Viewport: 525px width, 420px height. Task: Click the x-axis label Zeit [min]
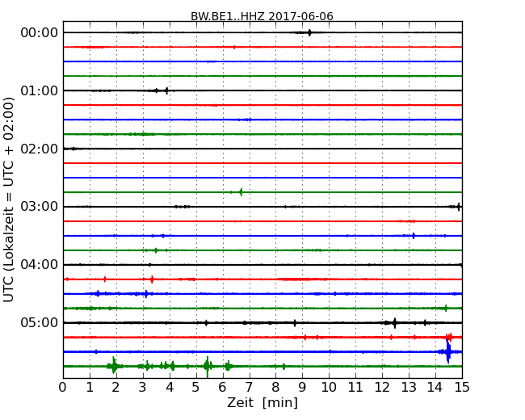tap(262, 402)
